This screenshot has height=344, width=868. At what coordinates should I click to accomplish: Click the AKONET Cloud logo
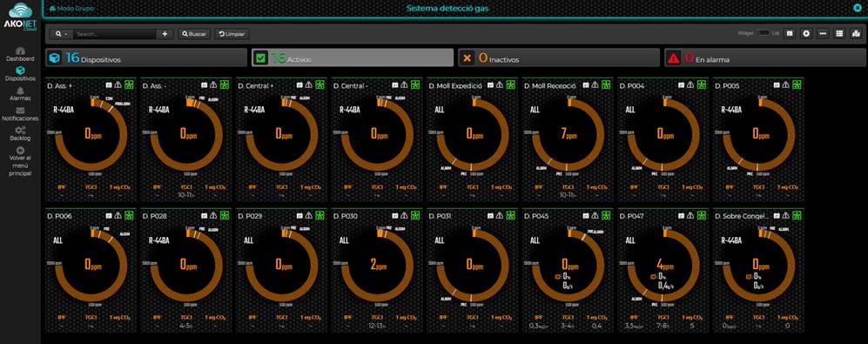coord(20,17)
